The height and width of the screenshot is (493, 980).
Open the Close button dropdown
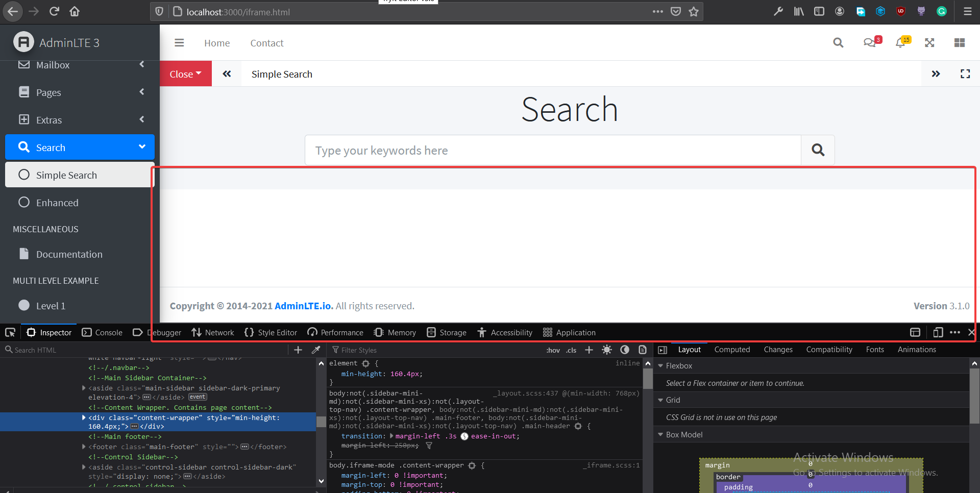tap(185, 73)
